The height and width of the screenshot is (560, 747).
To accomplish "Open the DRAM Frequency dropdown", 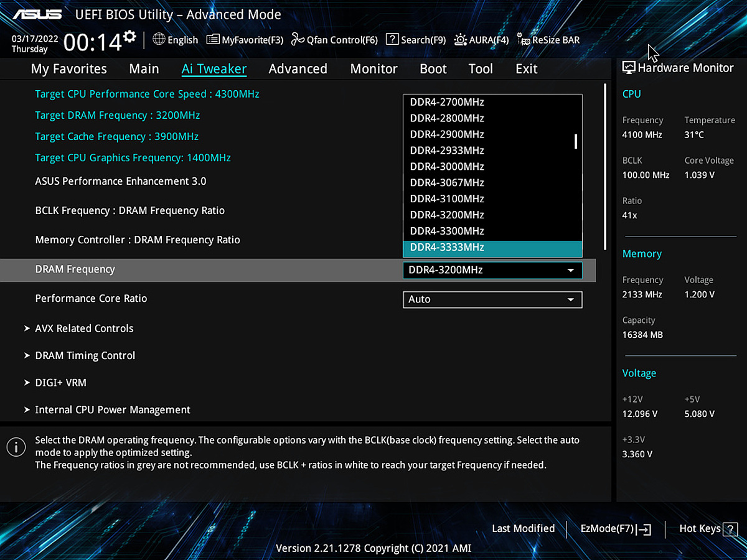I will click(x=492, y=270).
